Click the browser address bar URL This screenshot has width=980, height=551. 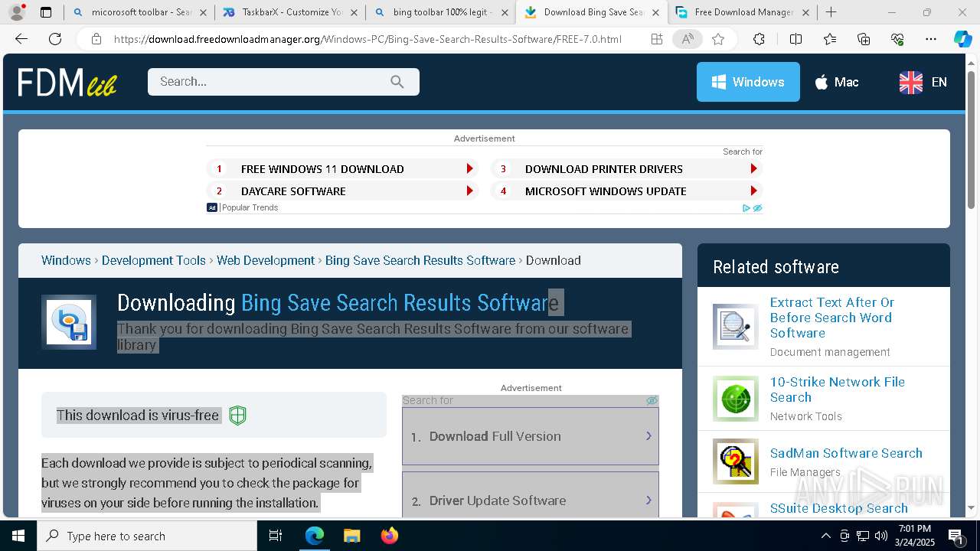click(x=367, y=39)
